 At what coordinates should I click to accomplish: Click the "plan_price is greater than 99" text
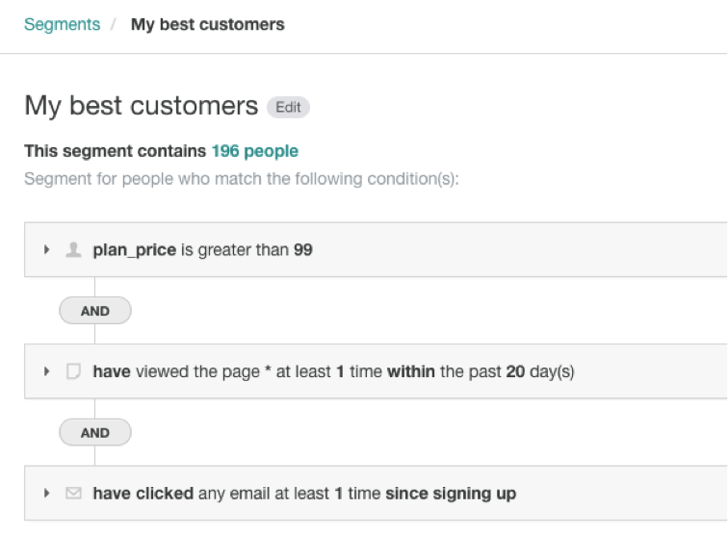tap(203, 250)
